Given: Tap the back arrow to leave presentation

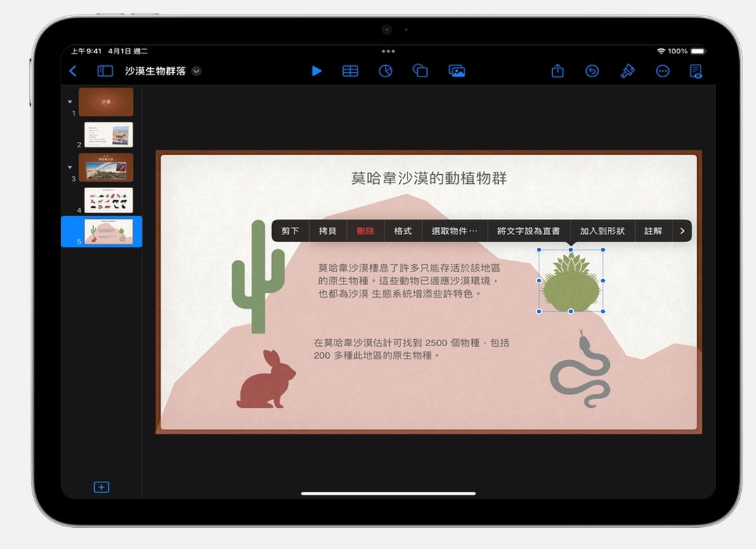Looking at the screenshot, I should tap(73, 71).
